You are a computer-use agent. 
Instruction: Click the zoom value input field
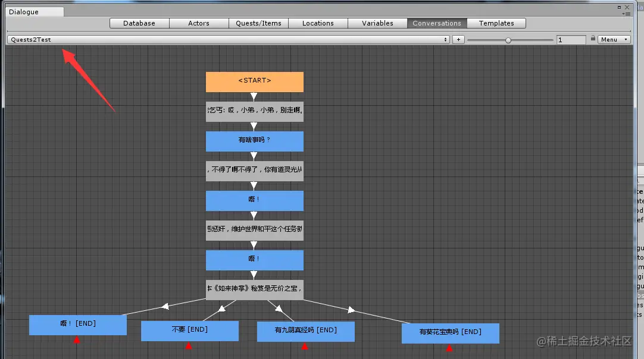(x=571, y=40)
